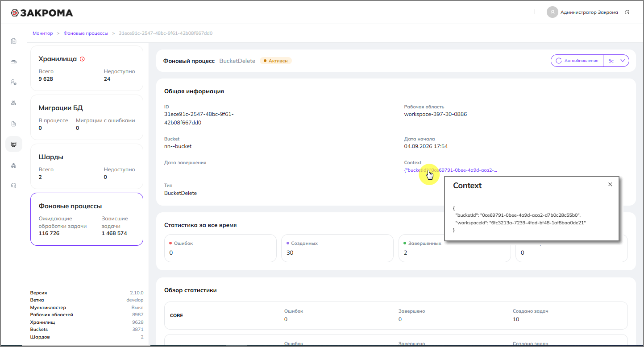Click the administrator avatar icon
This screenshot has height=347, width=644.
click(x=552, y=12)
